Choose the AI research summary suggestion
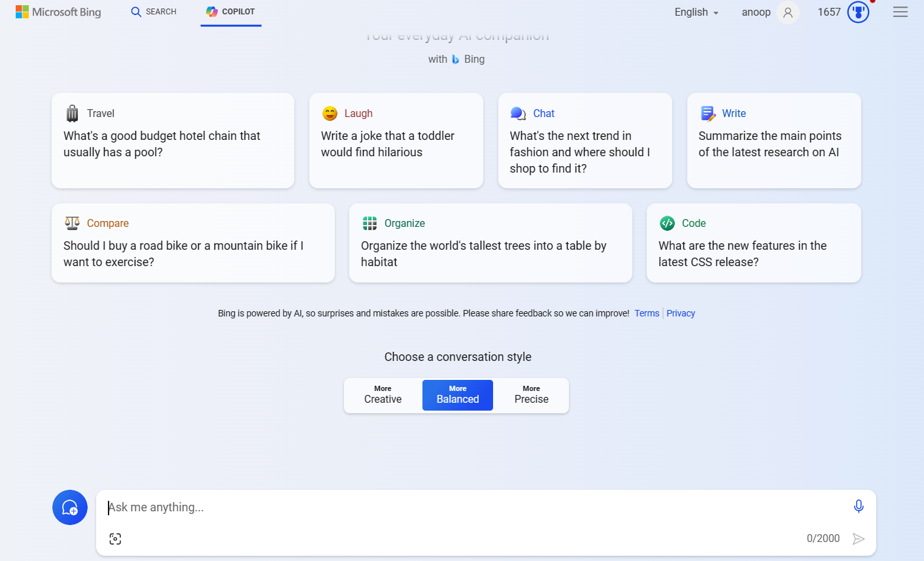Image resolution: width=924 pixels, height=561 pixels. click(774, 141)
